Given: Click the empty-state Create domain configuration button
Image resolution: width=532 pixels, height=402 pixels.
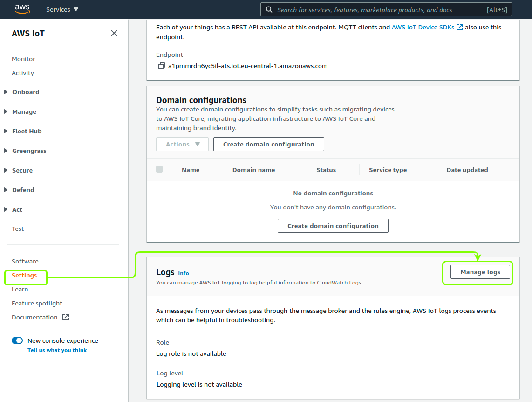Looking at the screenshot, I should (x=333, y=226).
